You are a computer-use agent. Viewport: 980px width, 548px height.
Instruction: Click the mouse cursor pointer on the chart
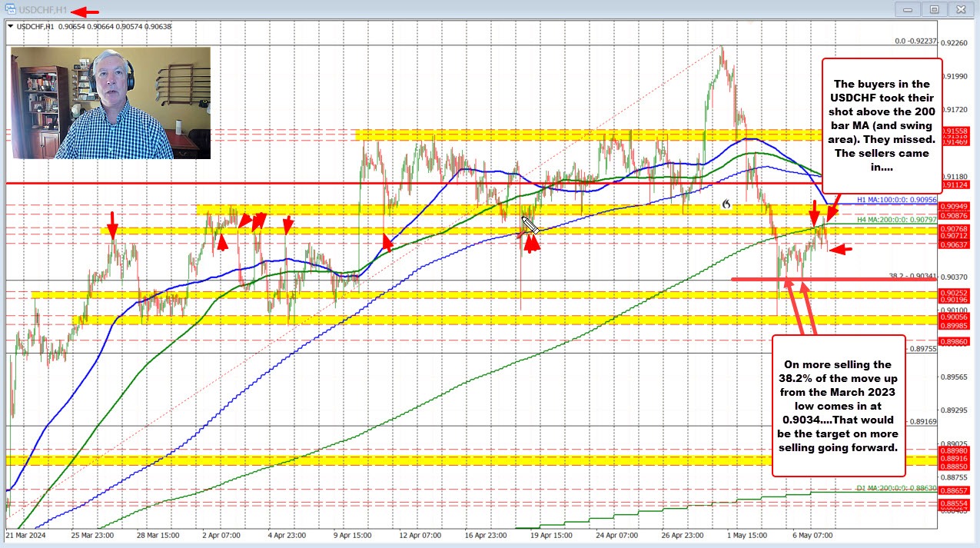click(530, 225)
